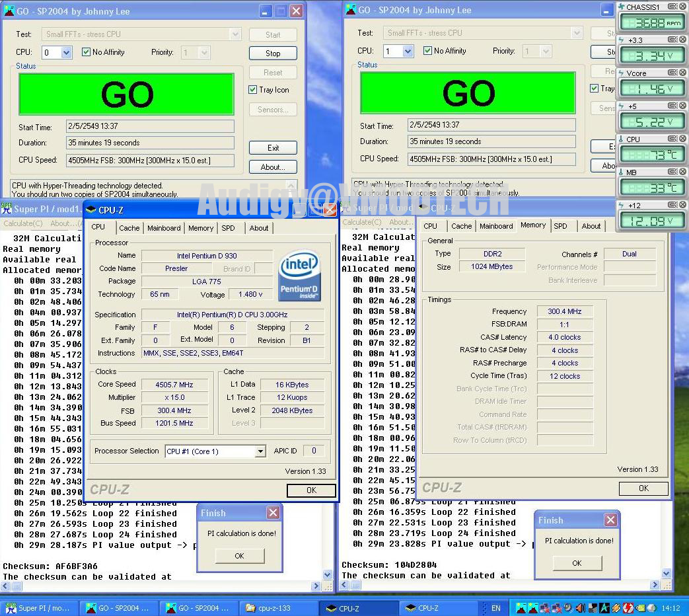Open Calculate(C) menu in left Super PI
The width and height of the screenshot is (689, 616).
pyautogui.click(x=23, y=223)
